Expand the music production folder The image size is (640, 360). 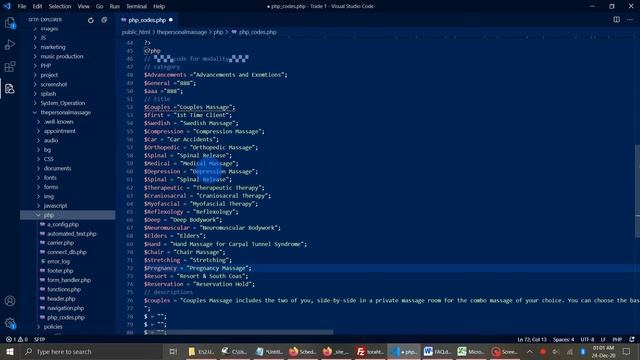pyautogui.click(x=62, y=56)
